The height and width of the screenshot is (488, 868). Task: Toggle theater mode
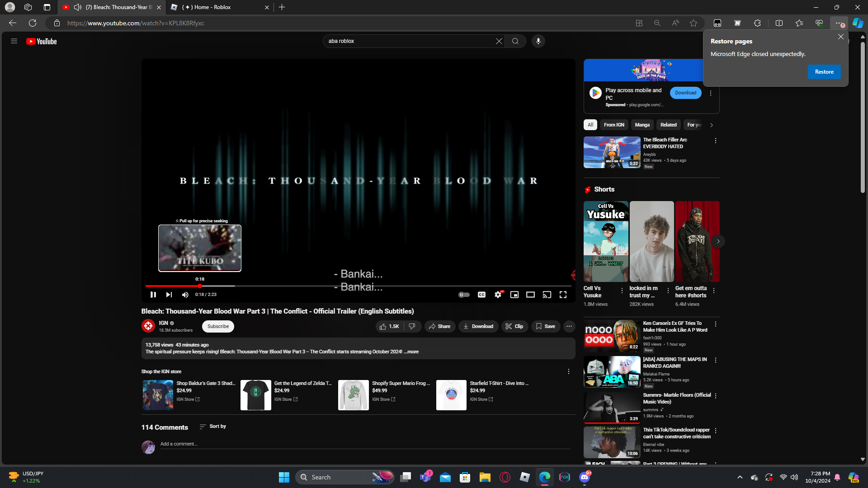tap(531, 295)
